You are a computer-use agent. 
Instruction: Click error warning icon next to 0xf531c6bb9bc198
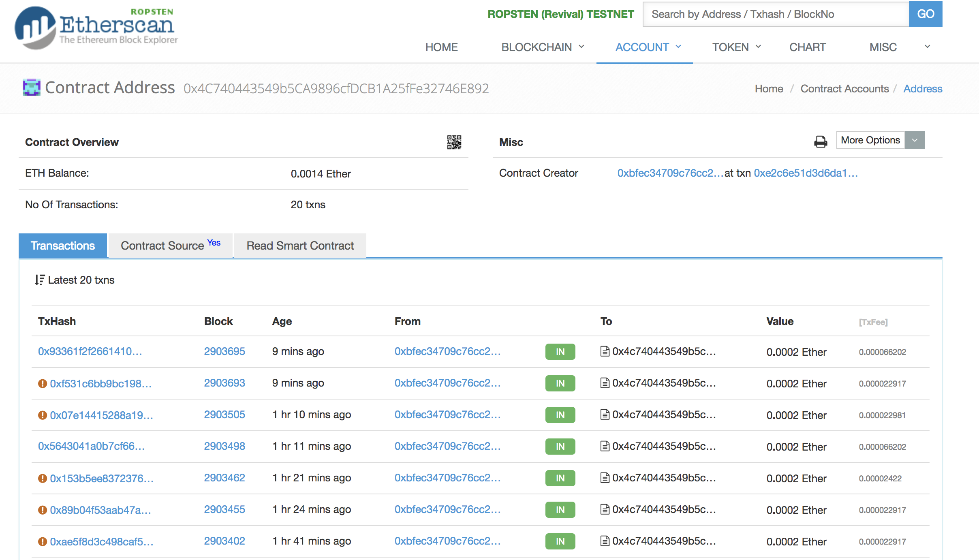point(43,383)
